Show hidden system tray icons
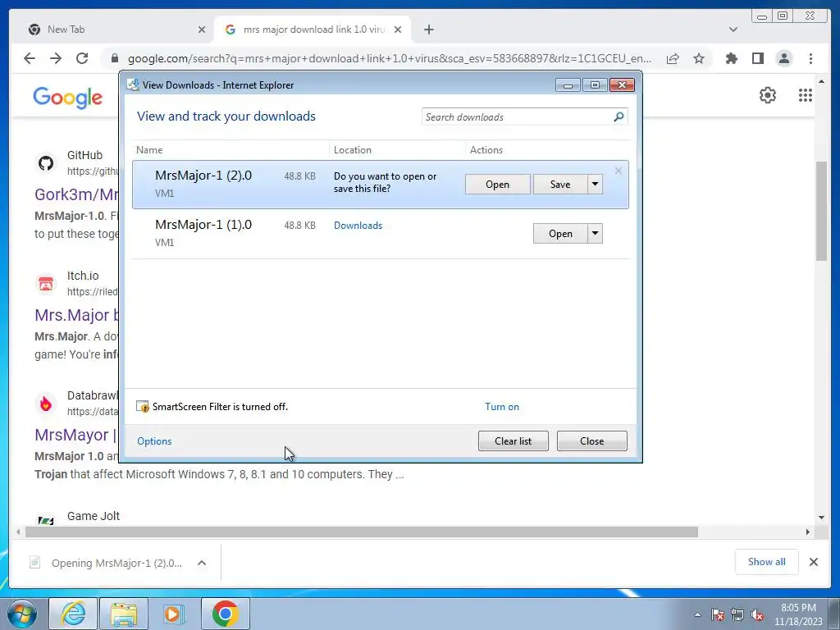Viewport: 840px width, 630px height. pyautogui.click(x=697, y=614)
